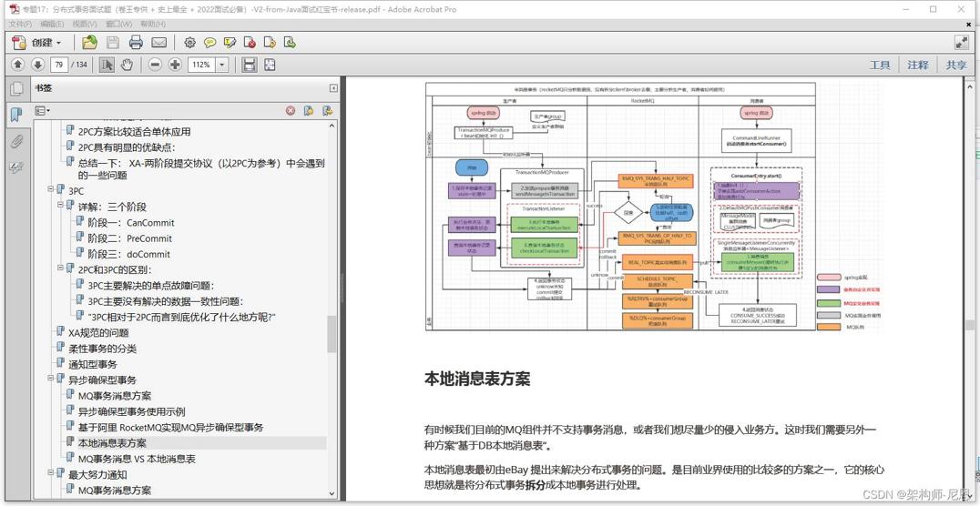Click the export page icon with green arrow
Screen dimensions: 980x506
(x=290, y=43)
